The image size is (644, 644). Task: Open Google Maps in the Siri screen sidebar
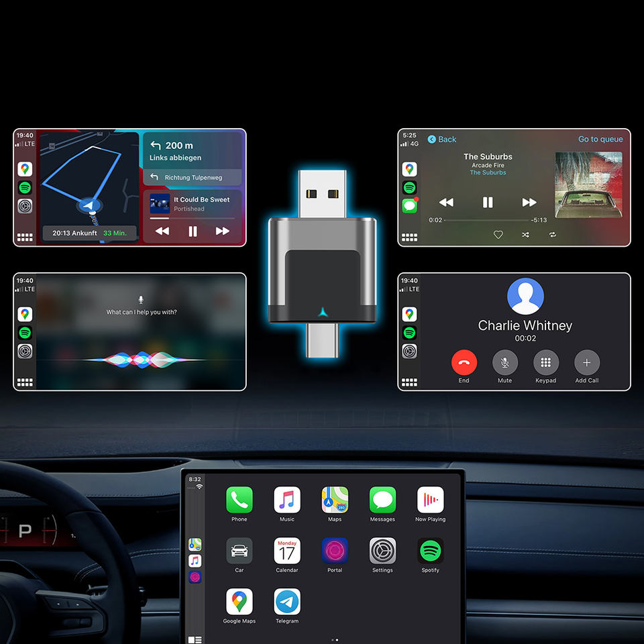[25, 314]
